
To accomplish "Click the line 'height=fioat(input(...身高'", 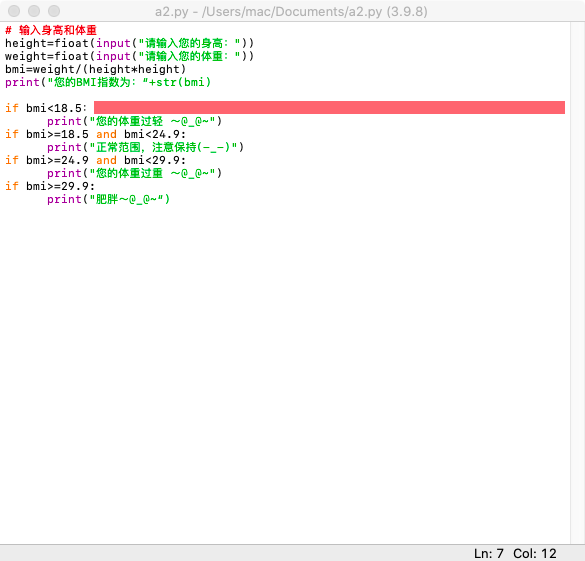I will tap(129, 43).
